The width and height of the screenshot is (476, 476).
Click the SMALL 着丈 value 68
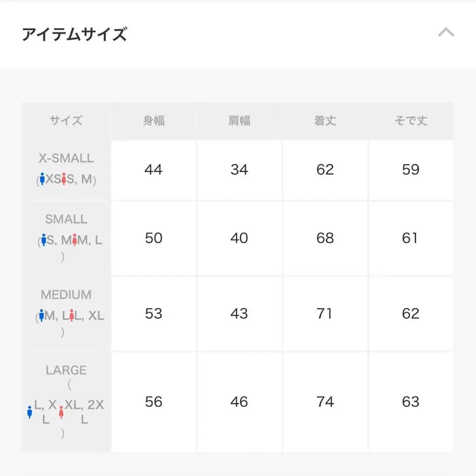pos(325,238)
